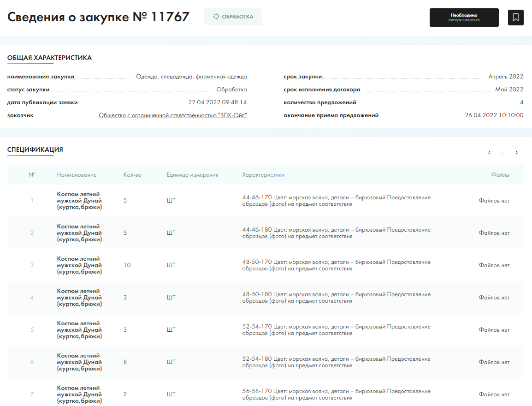
Task: Click the pagination ellipsis in specification
Action: [x=503, y=153]
